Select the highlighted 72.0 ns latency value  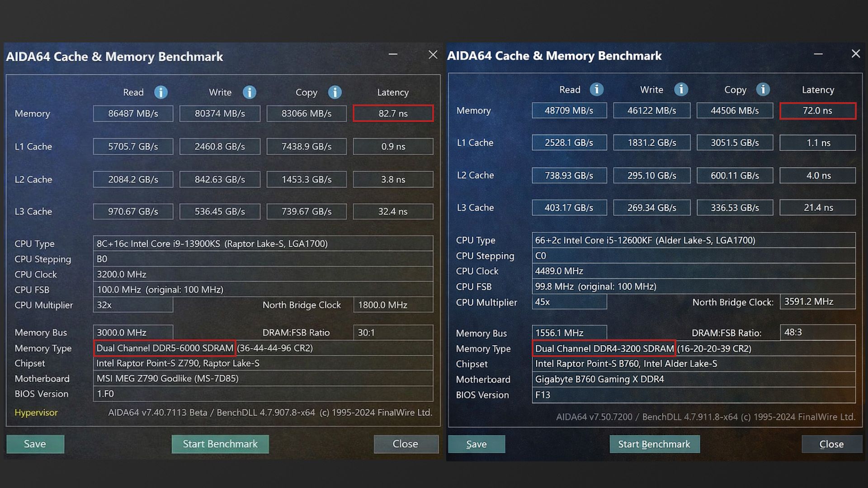click(817, 111)
